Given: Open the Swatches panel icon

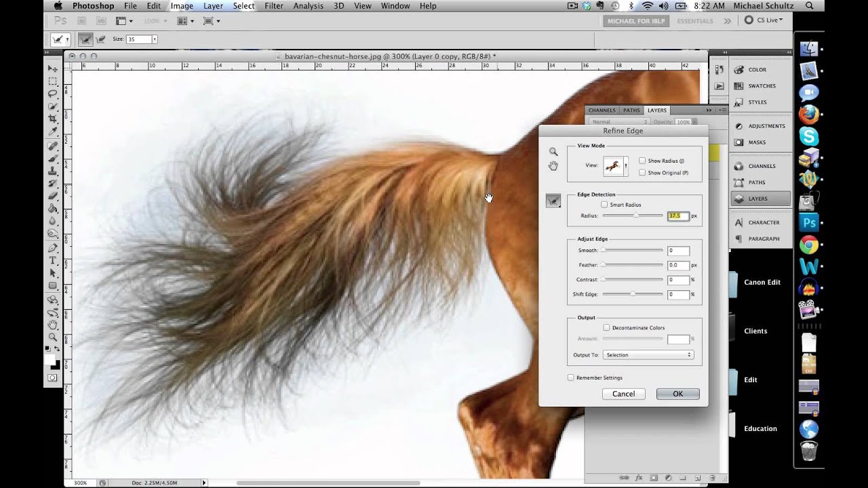Looking at the screenshot, I should pos(739,86).
